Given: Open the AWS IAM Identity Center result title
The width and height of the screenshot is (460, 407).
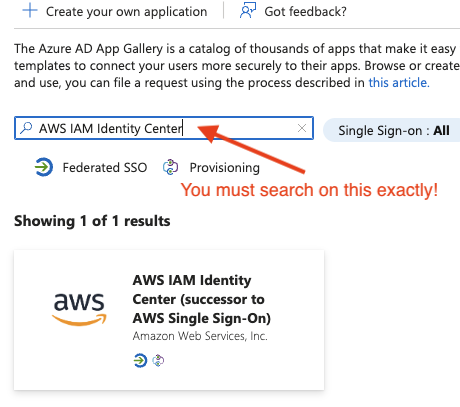Looking at the screenshot, I should (202, 299).
